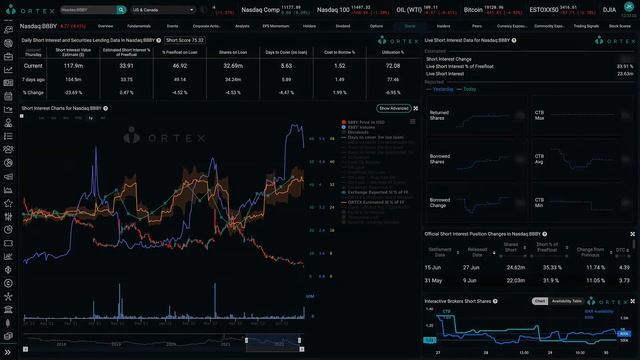The image size is (640, 360).
Task: Open the calendar icon in the sidebar
Action: (8, 96)
